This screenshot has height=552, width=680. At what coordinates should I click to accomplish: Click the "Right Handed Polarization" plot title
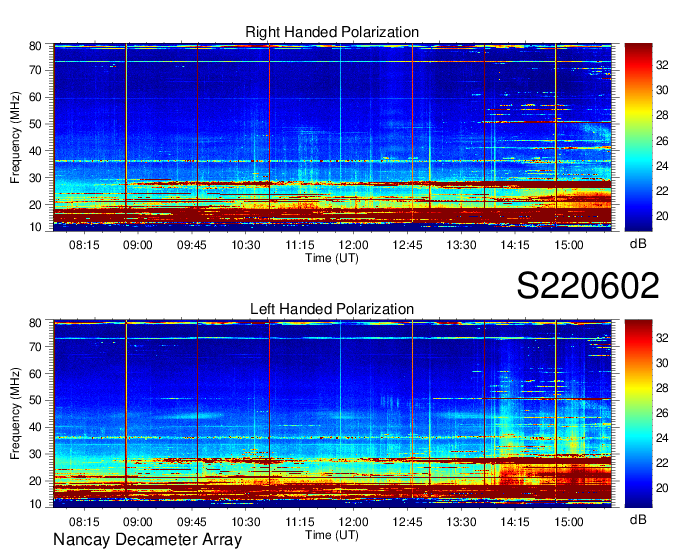pos(332,32)
